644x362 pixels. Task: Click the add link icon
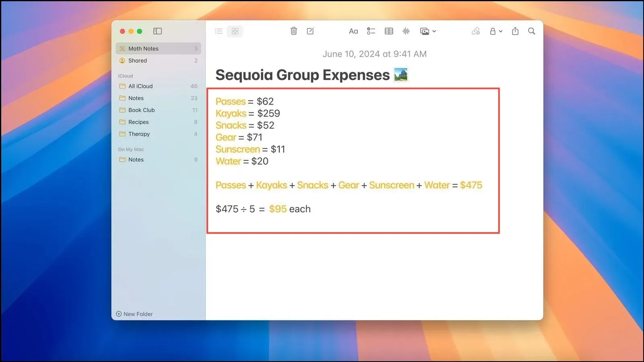[476, 31]
